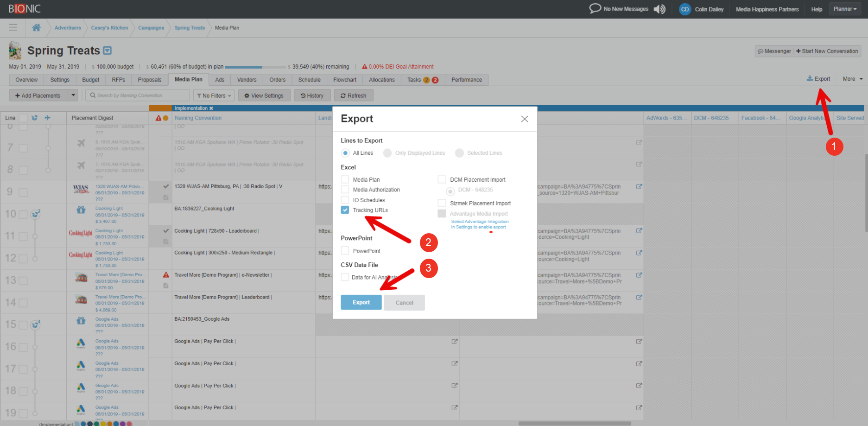Open the hamburger navigation menu
The image size is (868, 426).
(13, 28)
